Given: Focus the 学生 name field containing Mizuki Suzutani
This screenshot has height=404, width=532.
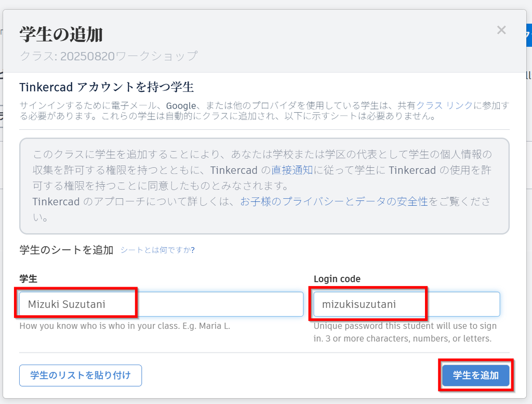Looking at the screenshot, I should click(161, 304).
